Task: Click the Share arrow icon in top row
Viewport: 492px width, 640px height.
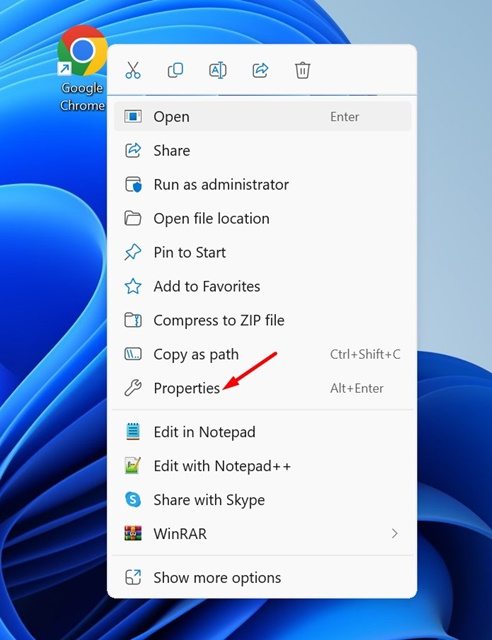Action: point(260,70)
